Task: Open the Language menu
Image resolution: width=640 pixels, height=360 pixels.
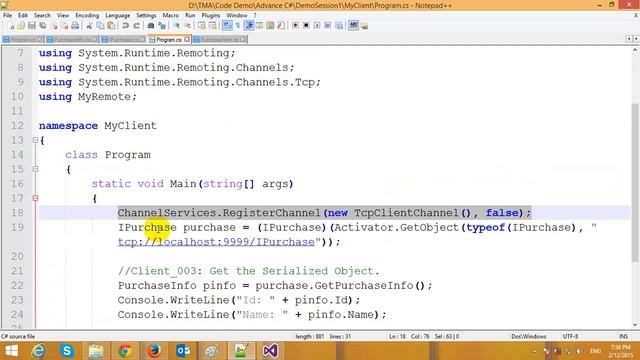Action: pos(118,15)
